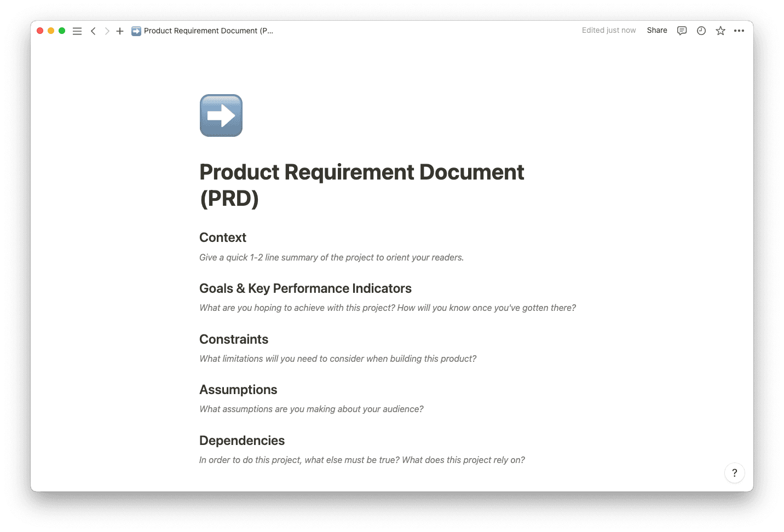Go forward using the right arrow icon
The width and height of the screenshot is (784, 532).
tap(107, 31)
